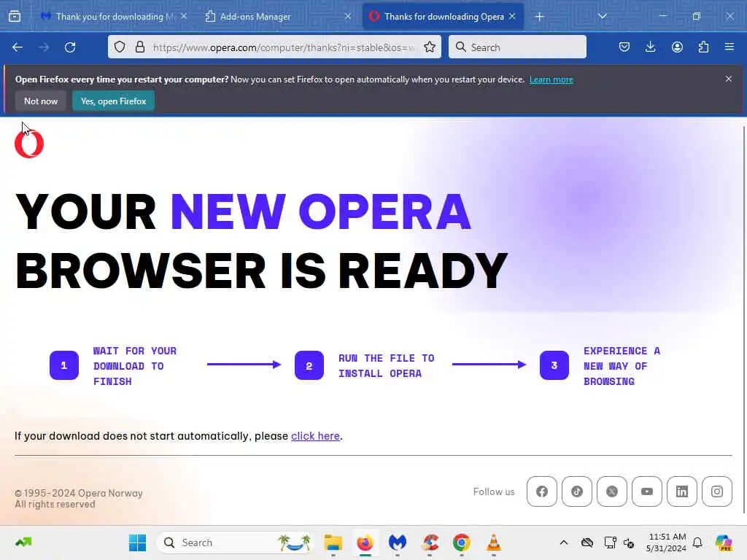This screenshot has height=560, width=747.
Task: Select the Thanks for downloading Opera tab
Action: tap(443, 17)
